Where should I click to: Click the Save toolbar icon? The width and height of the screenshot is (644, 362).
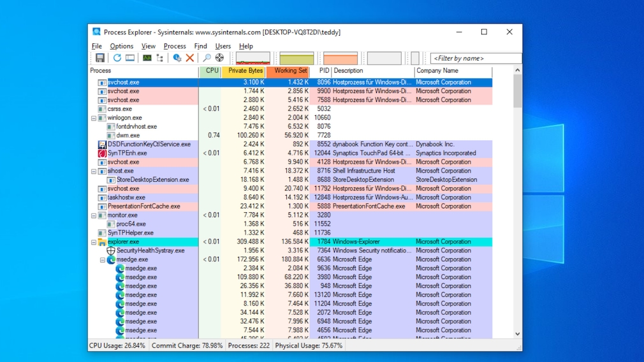click(x=100, y=58)
